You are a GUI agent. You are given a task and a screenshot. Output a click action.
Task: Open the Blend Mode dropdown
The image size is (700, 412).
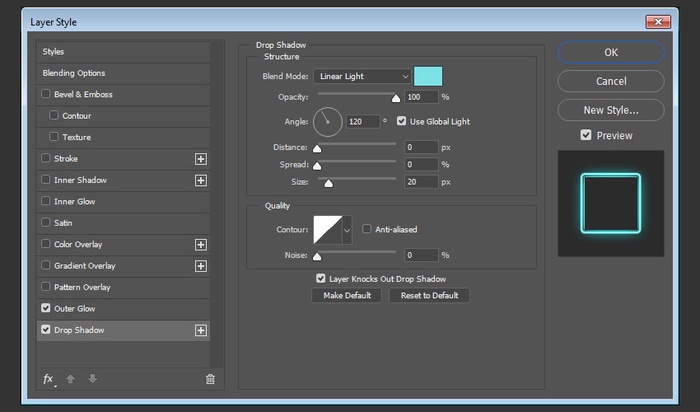coord(362,76)
